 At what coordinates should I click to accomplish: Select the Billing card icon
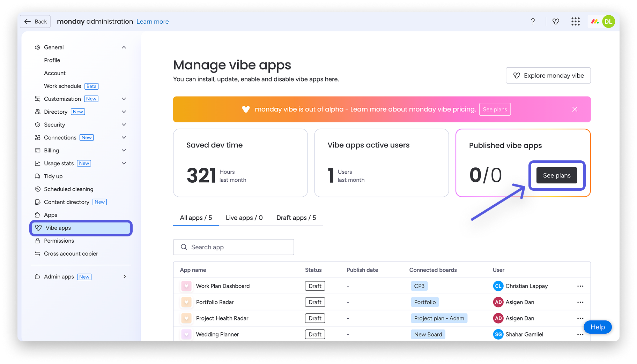(x=38, y=150)
